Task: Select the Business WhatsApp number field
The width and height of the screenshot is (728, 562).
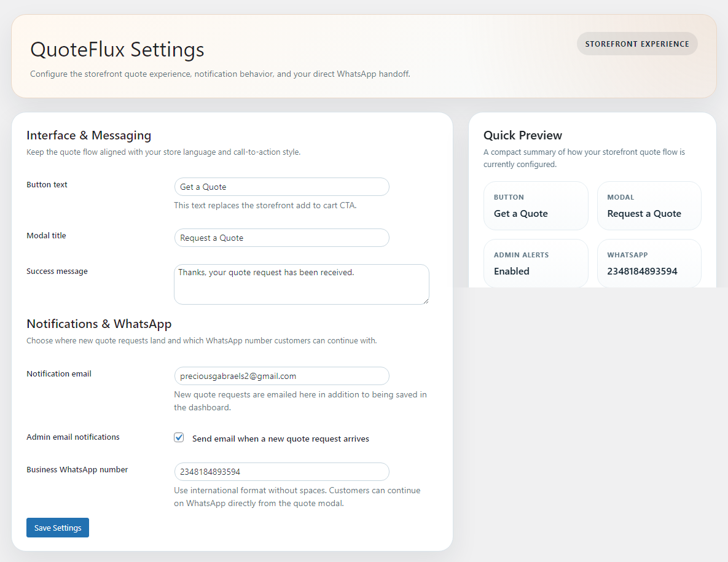Action: 281,472
